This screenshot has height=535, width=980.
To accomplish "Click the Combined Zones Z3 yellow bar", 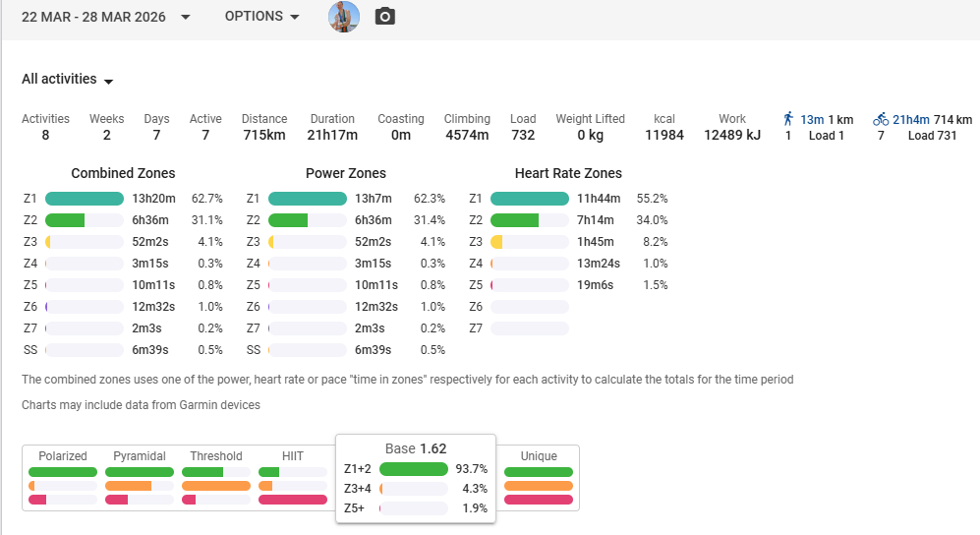I will 48,242.
